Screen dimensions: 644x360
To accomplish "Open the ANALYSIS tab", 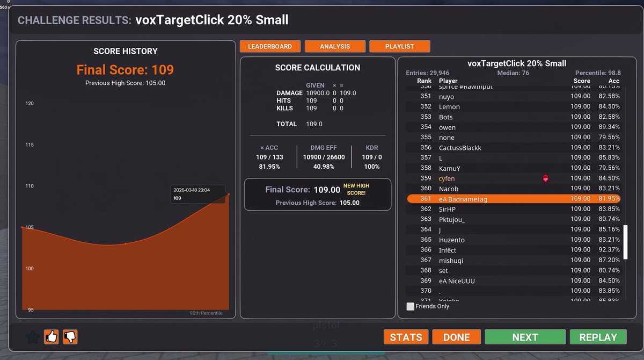I will tap(335, 47).
